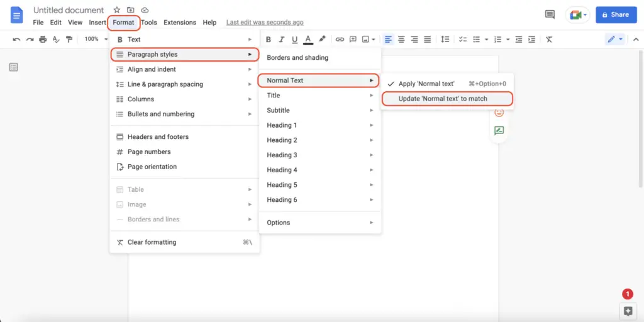644x322 pixels.
Task: Apply bold from the toolbar
Action: (268, 40)
